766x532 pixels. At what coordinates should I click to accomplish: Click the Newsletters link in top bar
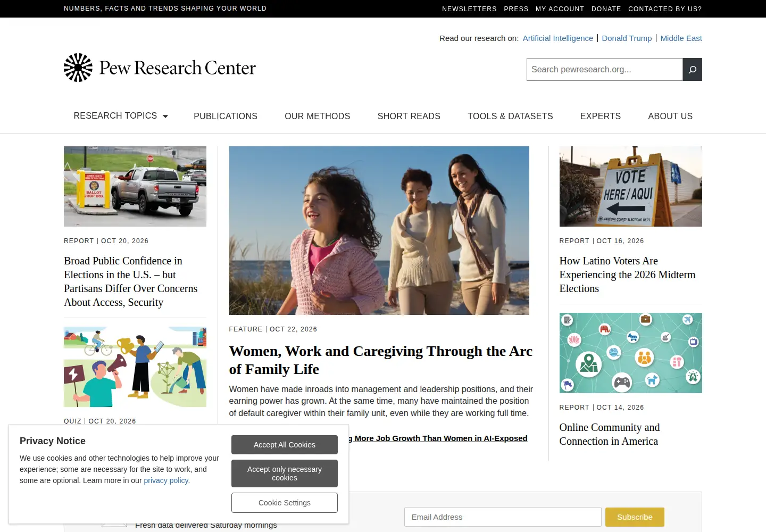469,9
